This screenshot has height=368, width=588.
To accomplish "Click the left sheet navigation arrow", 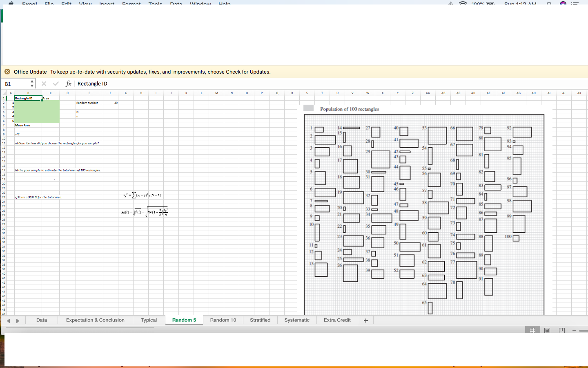I will tap(8, 320).
